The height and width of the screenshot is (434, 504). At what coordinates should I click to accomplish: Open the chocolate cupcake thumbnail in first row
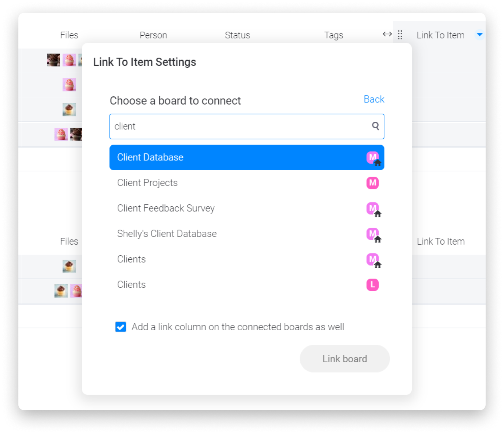[x=53, y=60]
